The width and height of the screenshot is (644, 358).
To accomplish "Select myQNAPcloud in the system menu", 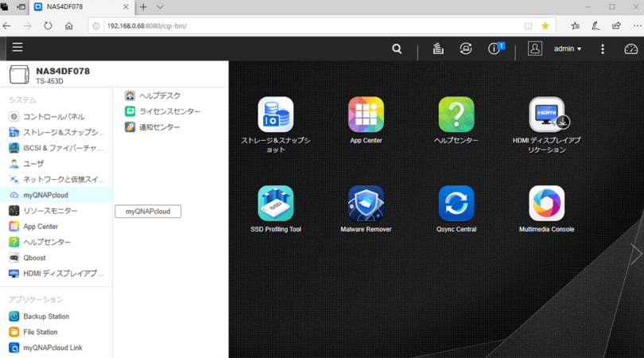I will pyautogui.click(x=52, y=195).
